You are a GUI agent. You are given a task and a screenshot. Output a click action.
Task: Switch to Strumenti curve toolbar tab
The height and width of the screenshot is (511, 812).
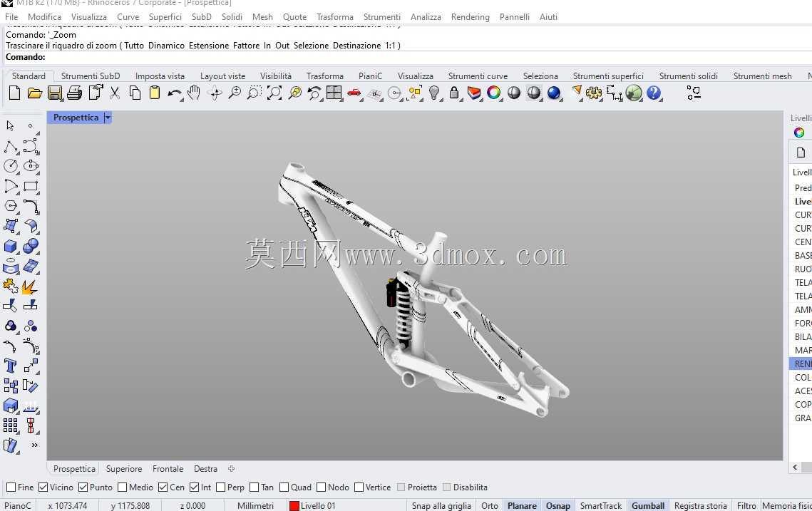click(x=478, y=76)
